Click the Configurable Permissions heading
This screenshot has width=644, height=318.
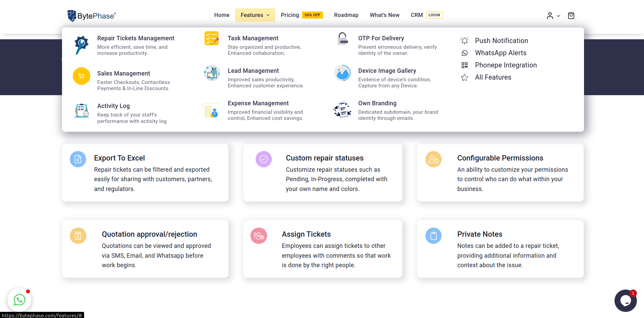tap(500, 158)
